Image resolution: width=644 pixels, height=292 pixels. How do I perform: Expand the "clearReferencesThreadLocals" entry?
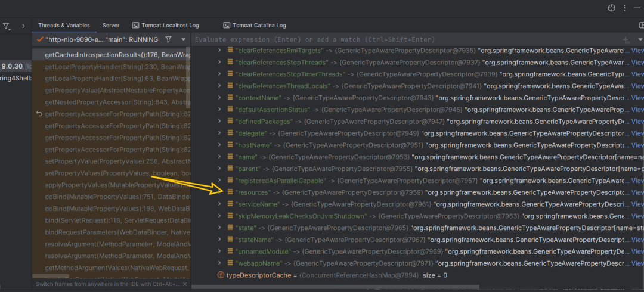click(219, 86)
